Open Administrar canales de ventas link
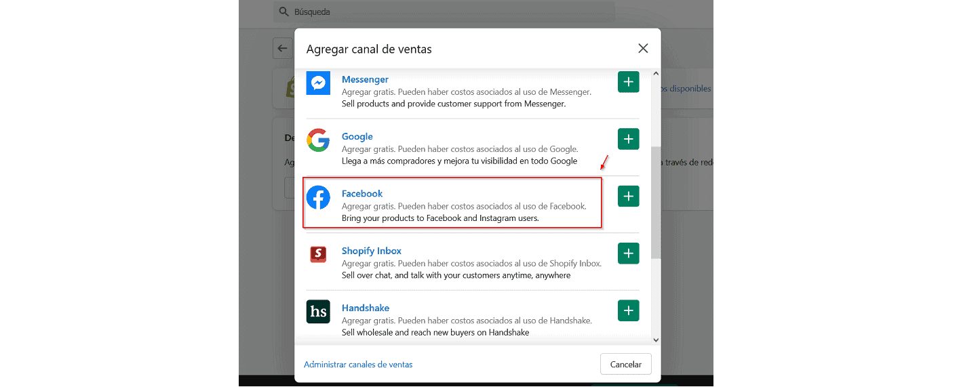This screenshot has height=387, width=980. click(358, 365)
